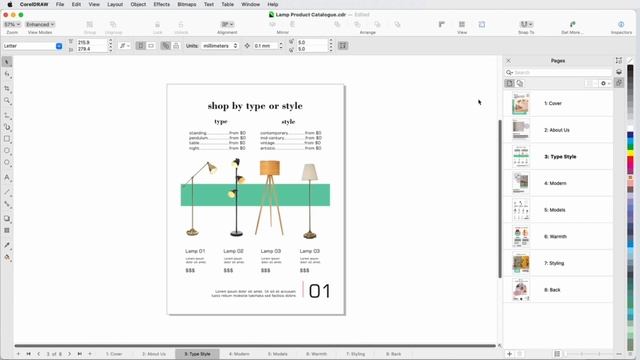Select the Connector tool
The height and width of the screenshot is (360, 640).
7,204
